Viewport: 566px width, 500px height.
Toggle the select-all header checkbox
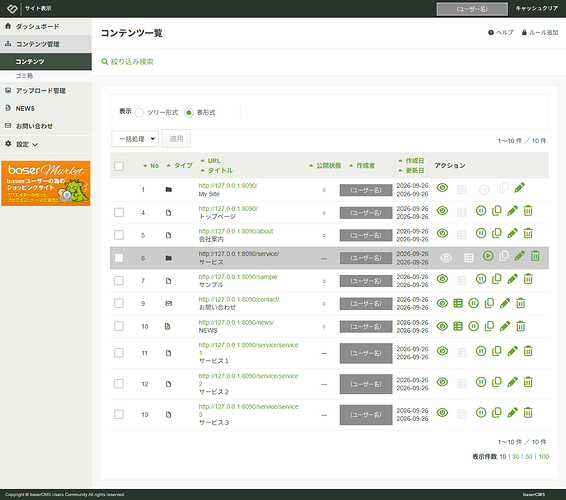click(119, 166)
